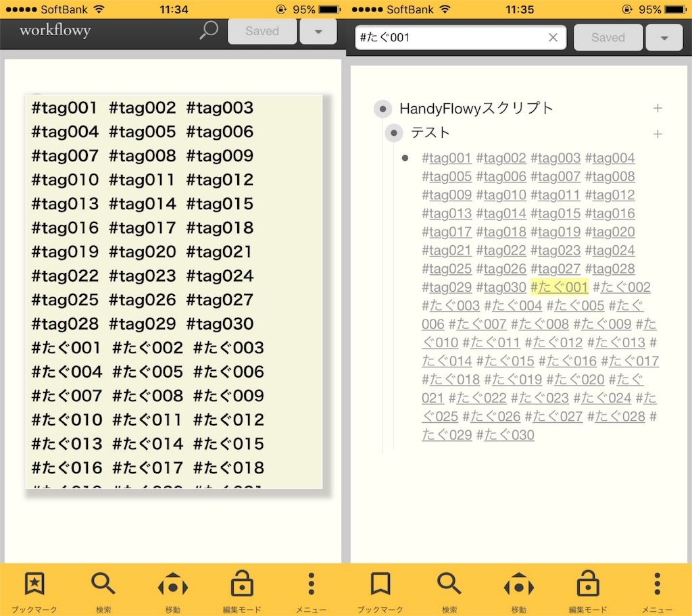Collapse the HandyFlowyスクリプト bullet

(382, 109)
